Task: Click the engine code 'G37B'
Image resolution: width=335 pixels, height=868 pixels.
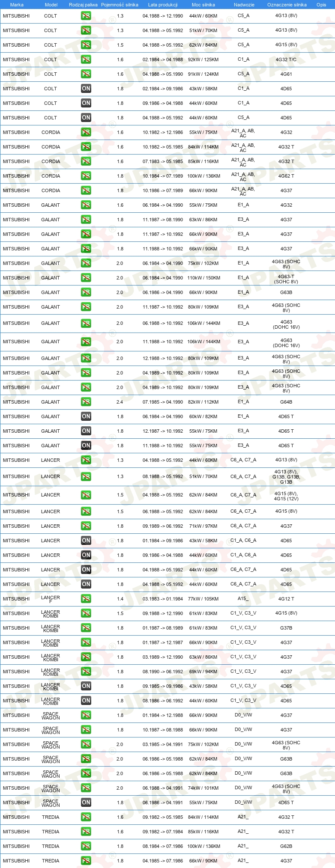Action: point(286,628)
